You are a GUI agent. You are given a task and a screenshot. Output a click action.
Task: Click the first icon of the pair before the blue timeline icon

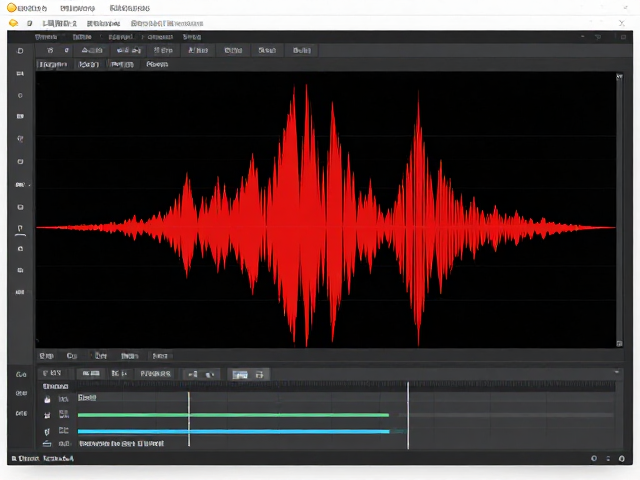coord(193,374)
